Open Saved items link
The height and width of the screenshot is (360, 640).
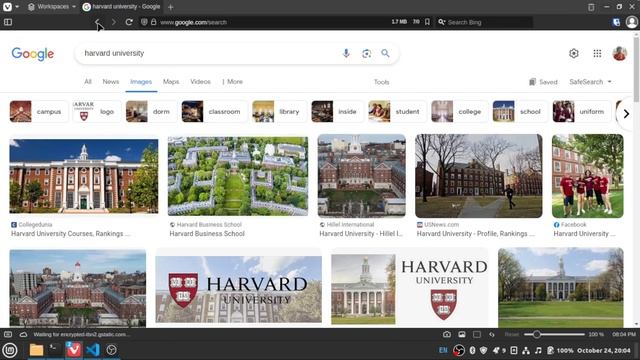pos(543,82)
